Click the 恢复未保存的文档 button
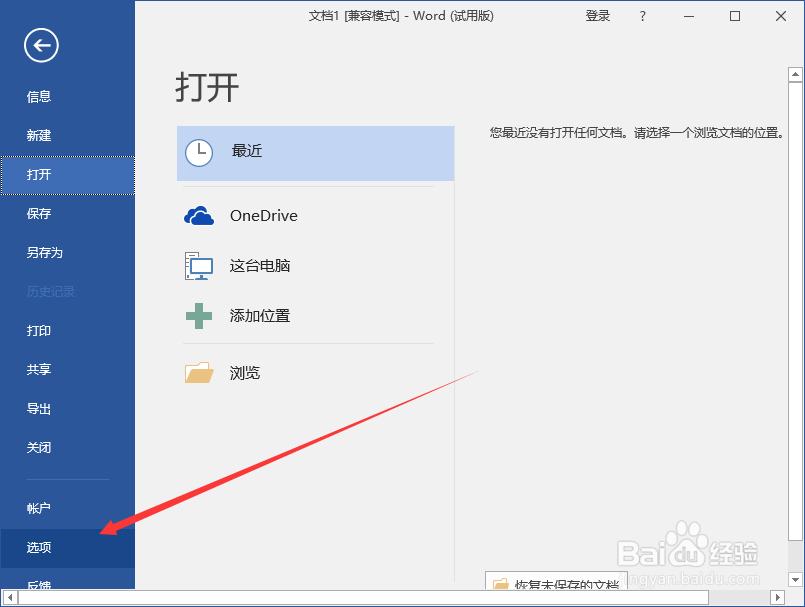This screenshot has height=607, width=805. point(556,580)
